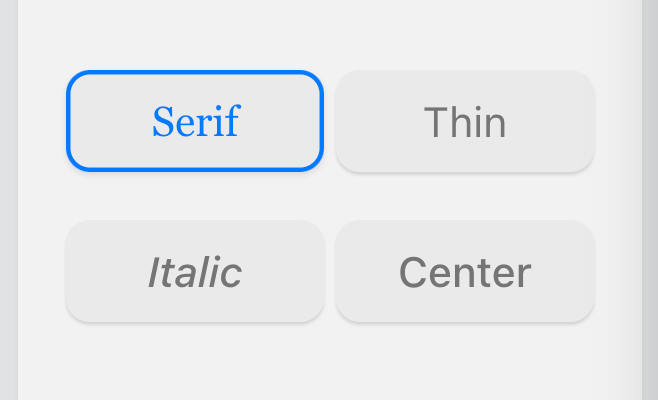Toggle the Serif font option
The height and width of the screenshot is (400, 658).
click(x=195, y=121)
